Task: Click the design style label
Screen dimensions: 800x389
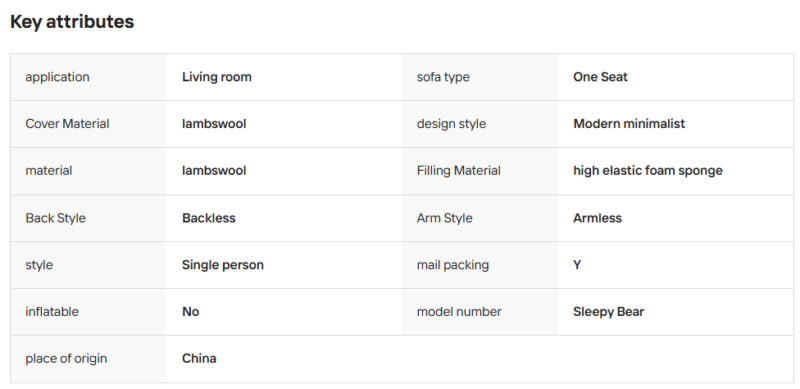Action: (x=452, y=124)
